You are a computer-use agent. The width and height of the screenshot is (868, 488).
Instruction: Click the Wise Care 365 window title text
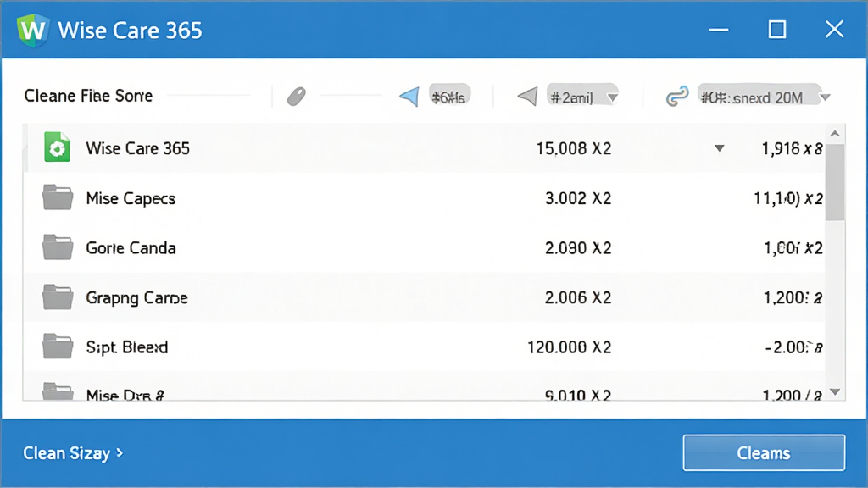(x=130, y=30)
